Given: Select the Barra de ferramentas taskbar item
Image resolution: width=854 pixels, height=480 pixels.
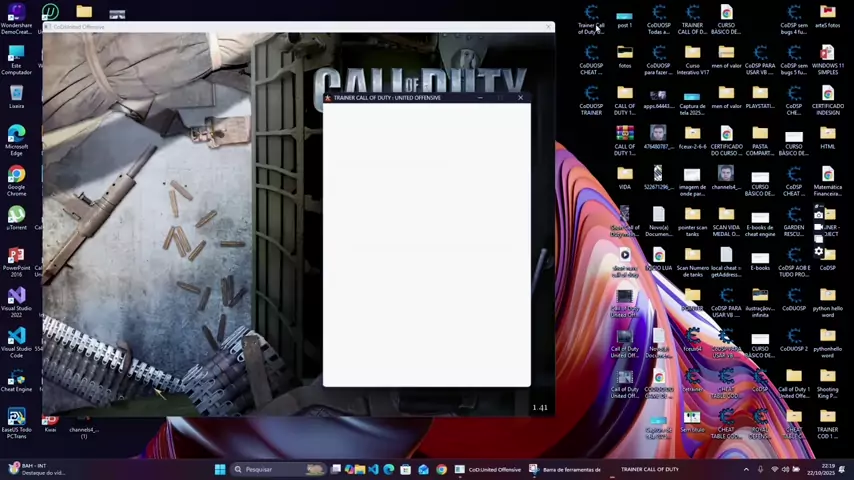Looking at the screenshot, I should pyautogui.click(x=565, y=469).
